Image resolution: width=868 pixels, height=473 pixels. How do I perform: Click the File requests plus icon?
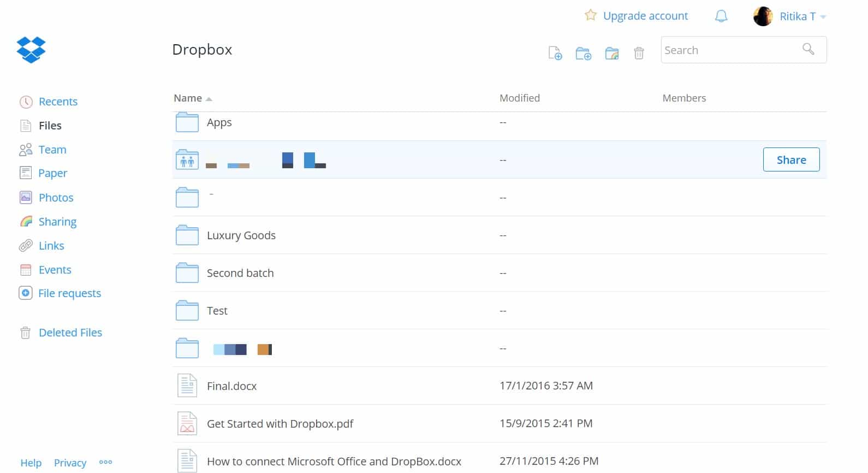(26, 293)
